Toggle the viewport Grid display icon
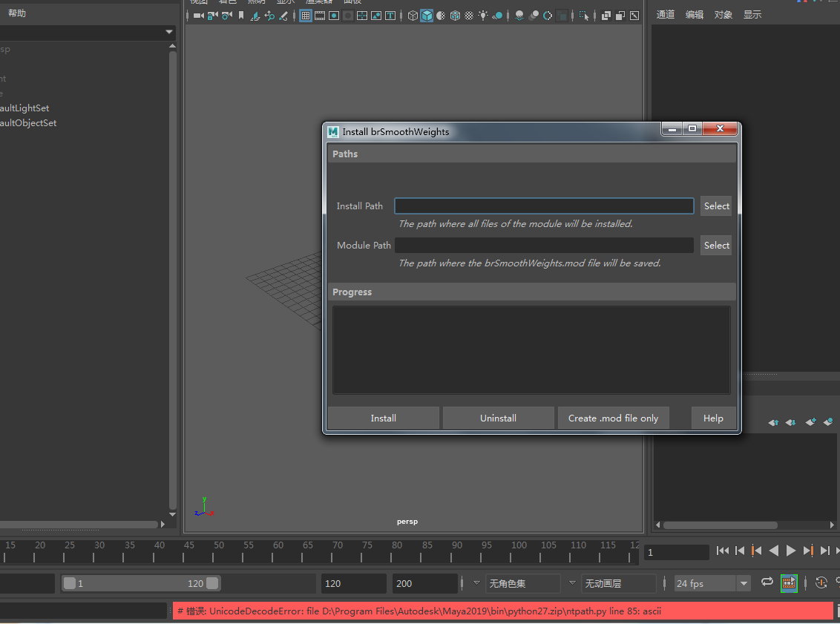This screenshot has width=840, height=624. click(306, 16)
